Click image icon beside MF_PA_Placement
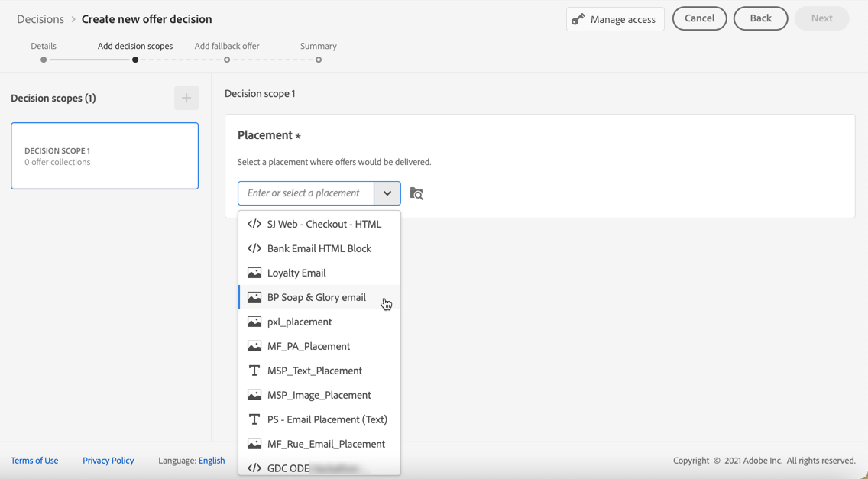 (254, 346)
